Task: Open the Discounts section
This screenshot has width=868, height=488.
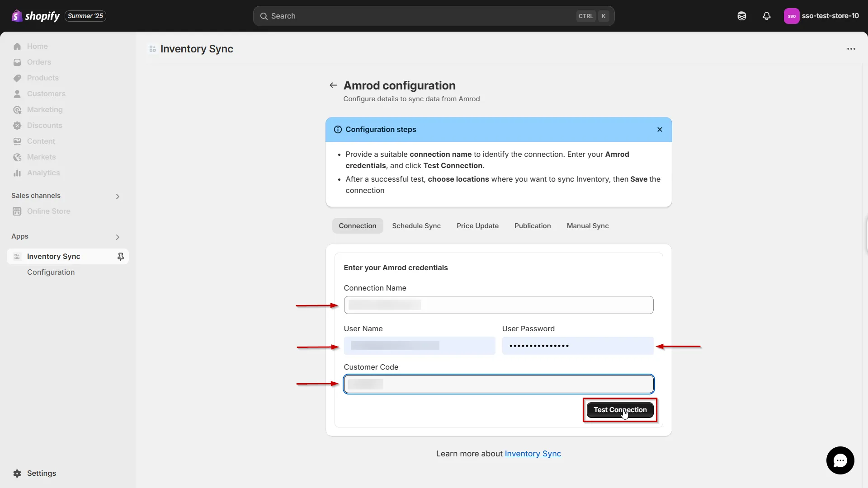Action: pyautogui.click(x=45, y=125)
